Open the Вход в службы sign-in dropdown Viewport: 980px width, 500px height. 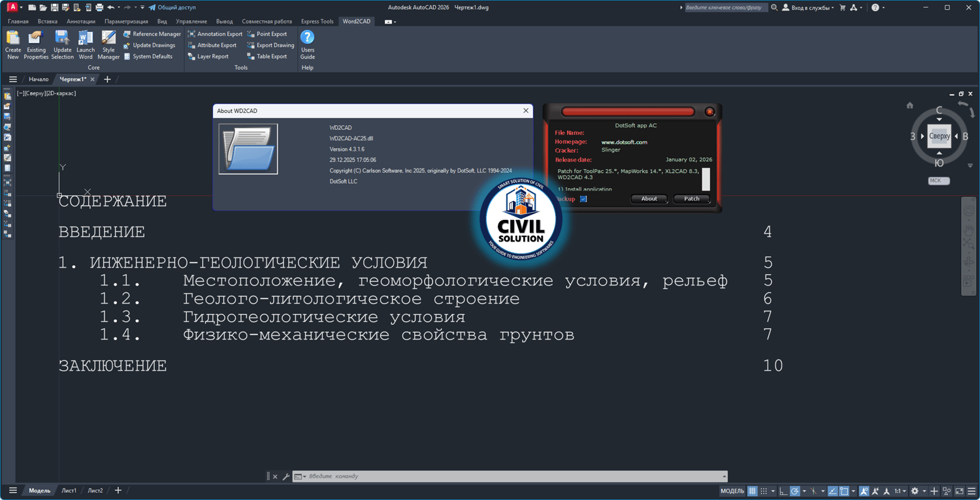[808, 7]
